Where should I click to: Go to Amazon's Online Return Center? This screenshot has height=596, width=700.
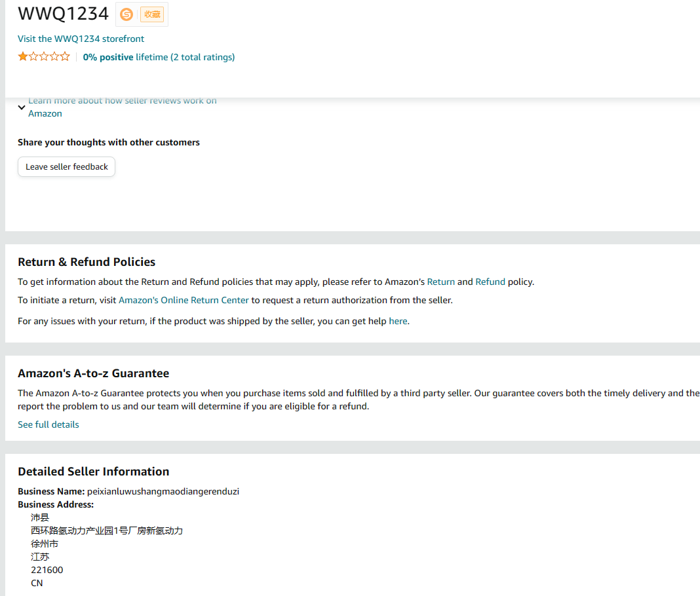184,300
